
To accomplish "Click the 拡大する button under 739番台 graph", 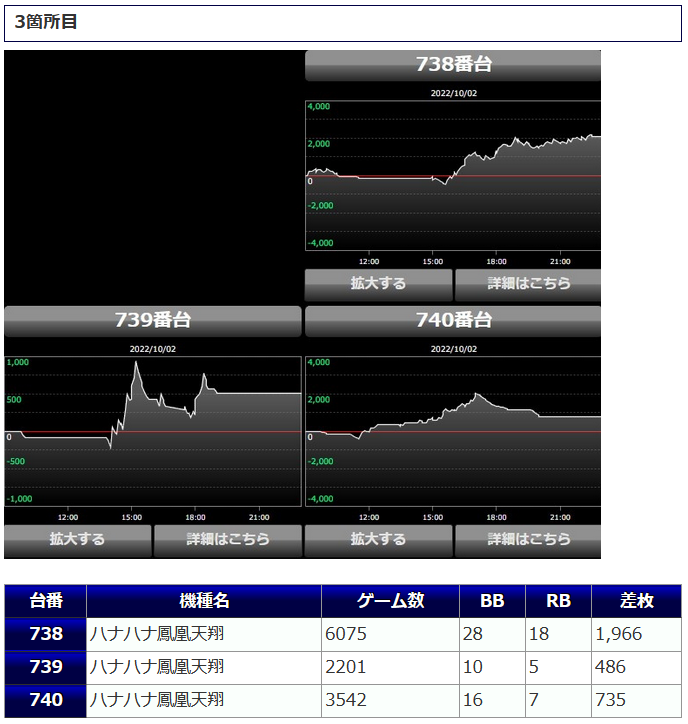I will click(78, 541).
